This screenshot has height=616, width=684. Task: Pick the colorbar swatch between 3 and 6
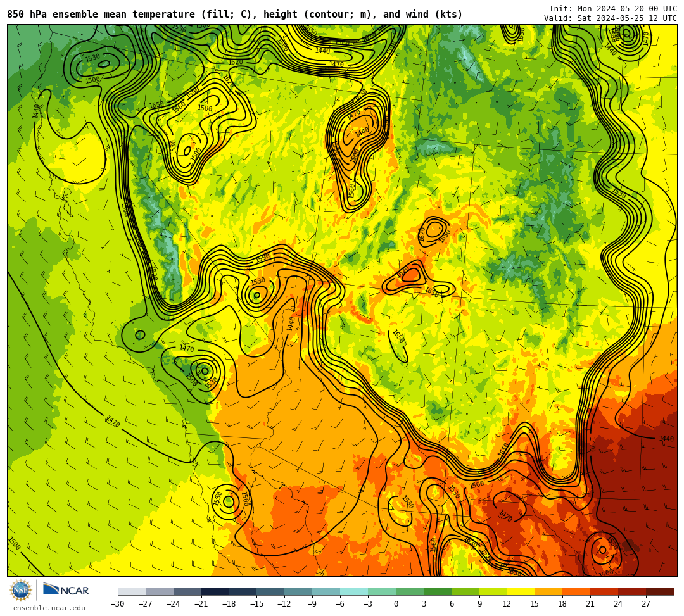pos(438,591)
